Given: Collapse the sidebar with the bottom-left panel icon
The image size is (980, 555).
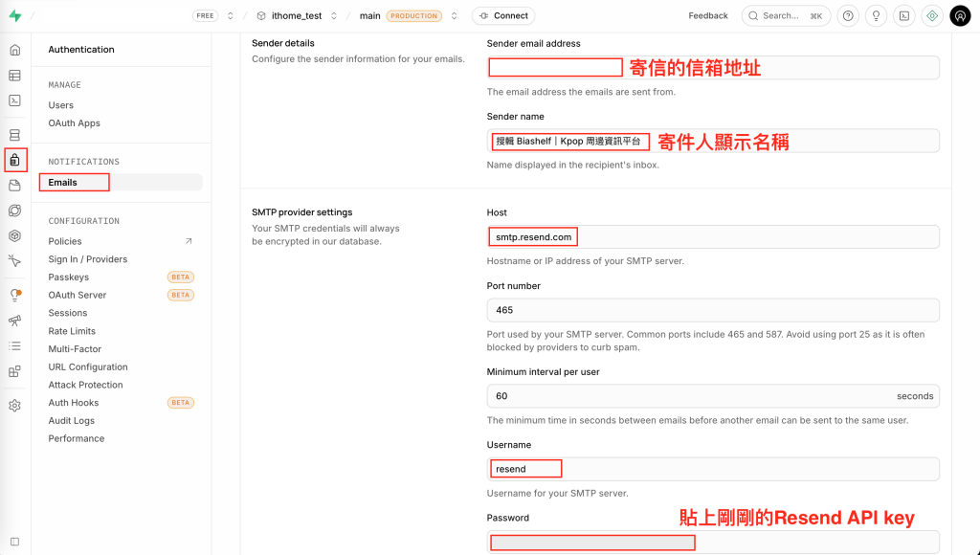Looking at the screenshot, I should [x=15, y=542].
